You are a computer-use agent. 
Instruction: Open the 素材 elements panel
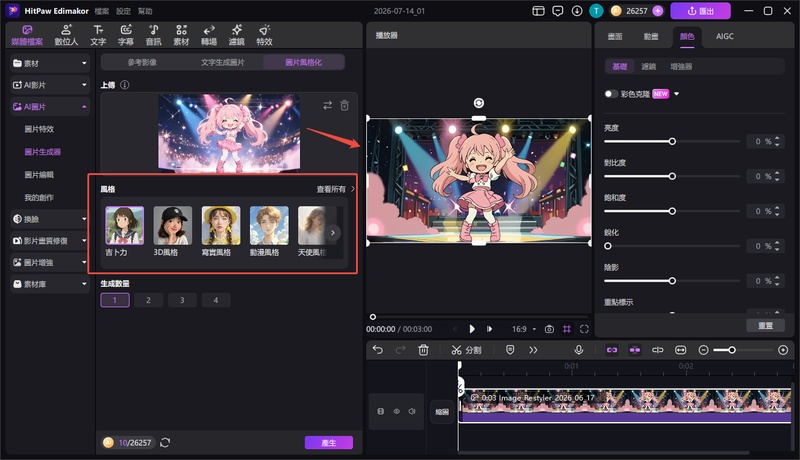pos(181,35)
